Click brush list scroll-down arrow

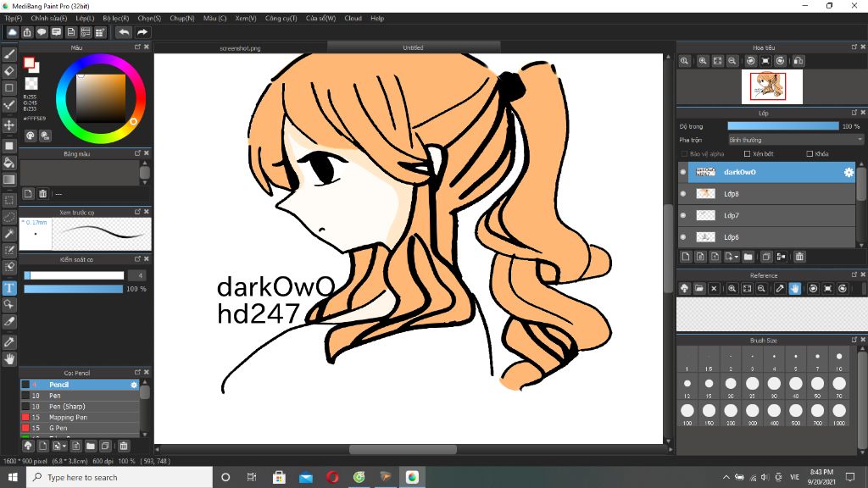[145, 435]
